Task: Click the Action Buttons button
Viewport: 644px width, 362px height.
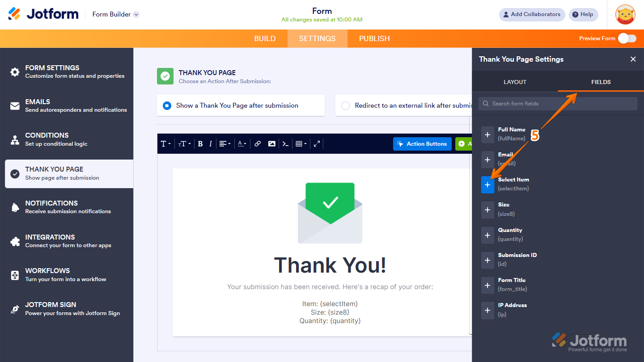Action: 422,143
